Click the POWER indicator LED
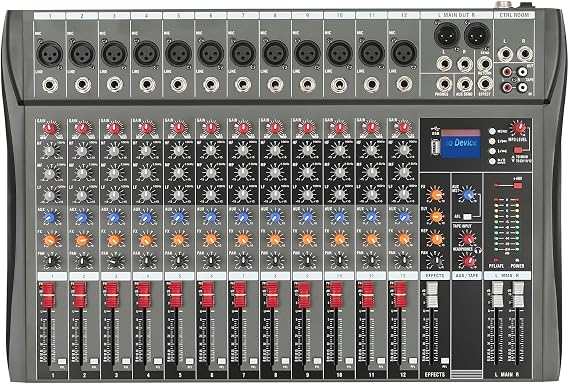The height and width of the screenshot is (384, 569). (x=517, y=260)
